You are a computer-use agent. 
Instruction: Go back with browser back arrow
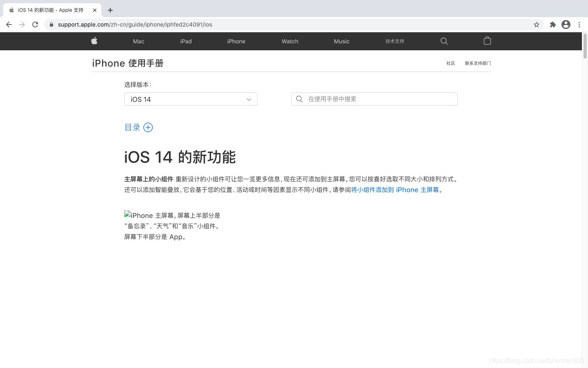click(x=9, y=25)
